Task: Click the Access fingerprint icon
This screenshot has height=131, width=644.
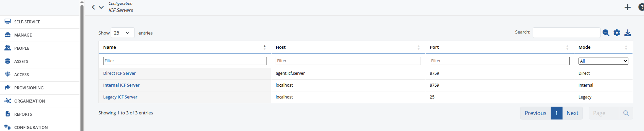Action: tap(7, 74)
